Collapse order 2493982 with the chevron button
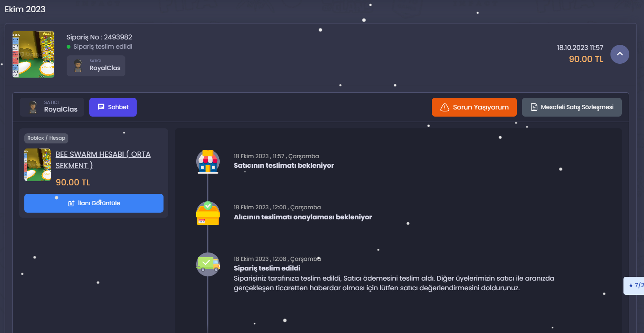 coord(620,54)
